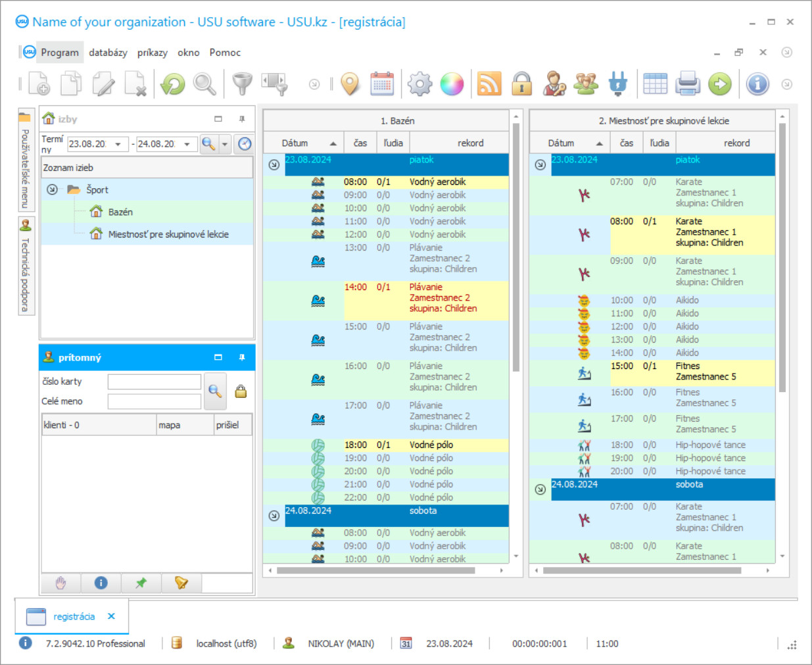812x665 pixels.
Task: Click the printer icon
Action: point(688,84)
